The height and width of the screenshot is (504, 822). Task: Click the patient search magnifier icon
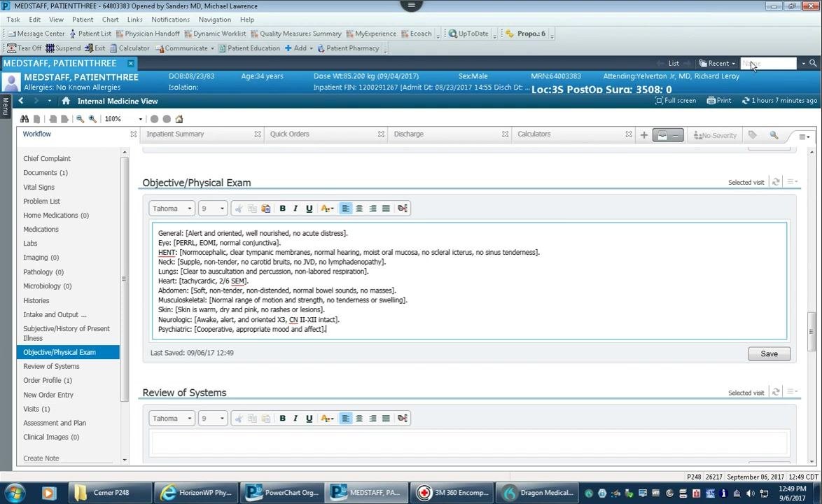[813, 64]
